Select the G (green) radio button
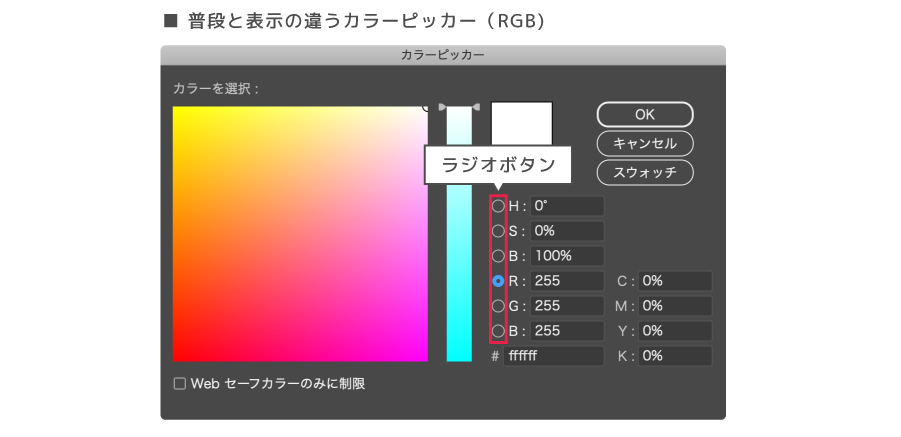901x437 pixels. pyautogui.click(x=498, y=306)
